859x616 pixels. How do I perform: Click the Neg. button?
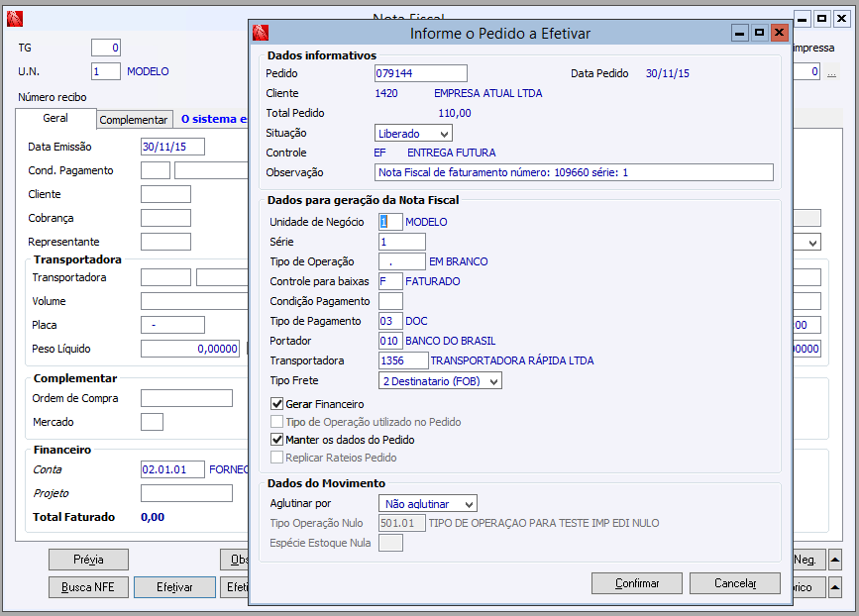coord(808,560)
